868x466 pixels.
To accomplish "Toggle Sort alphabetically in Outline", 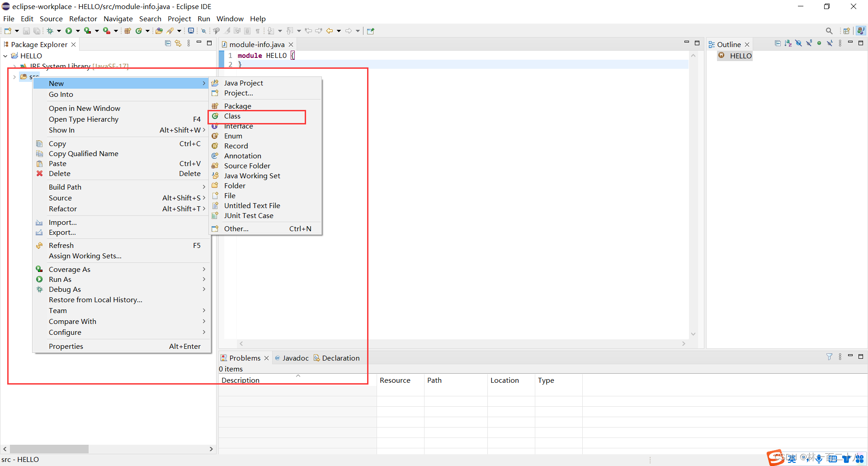I will [x=788, y=43].
